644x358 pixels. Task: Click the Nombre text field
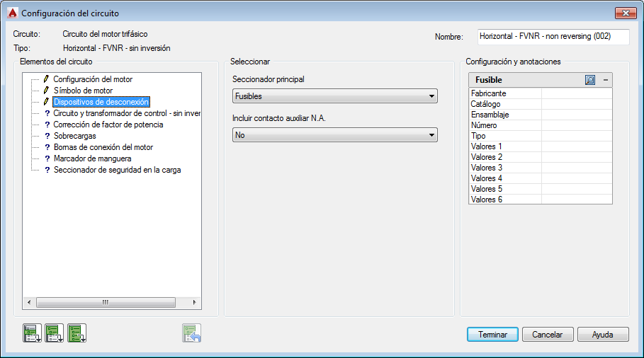[553, 36]
